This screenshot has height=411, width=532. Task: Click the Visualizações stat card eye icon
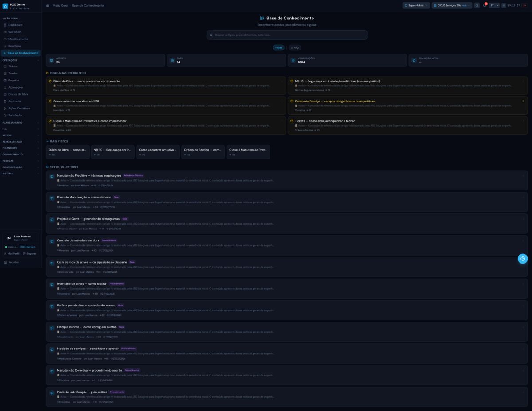click(293, 60)
